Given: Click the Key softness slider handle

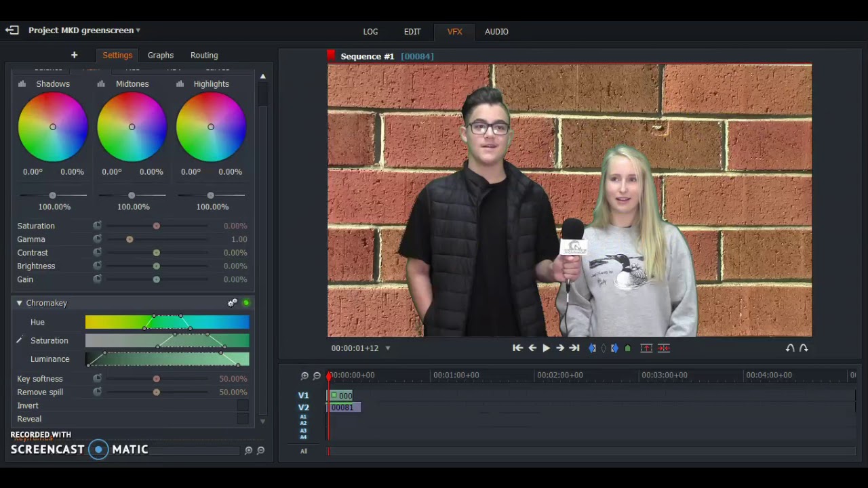Looking at the screenshot, I should 157,379.
